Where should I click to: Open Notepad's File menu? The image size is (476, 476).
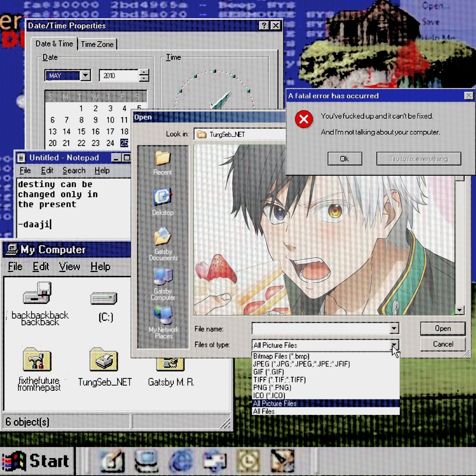pos(25,171)
